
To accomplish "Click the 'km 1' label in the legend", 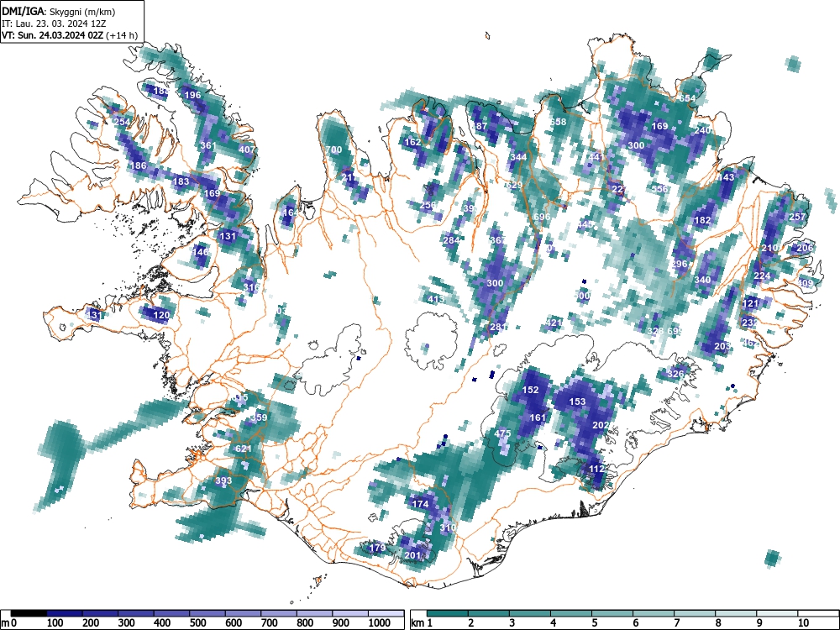I will point(422,622).
